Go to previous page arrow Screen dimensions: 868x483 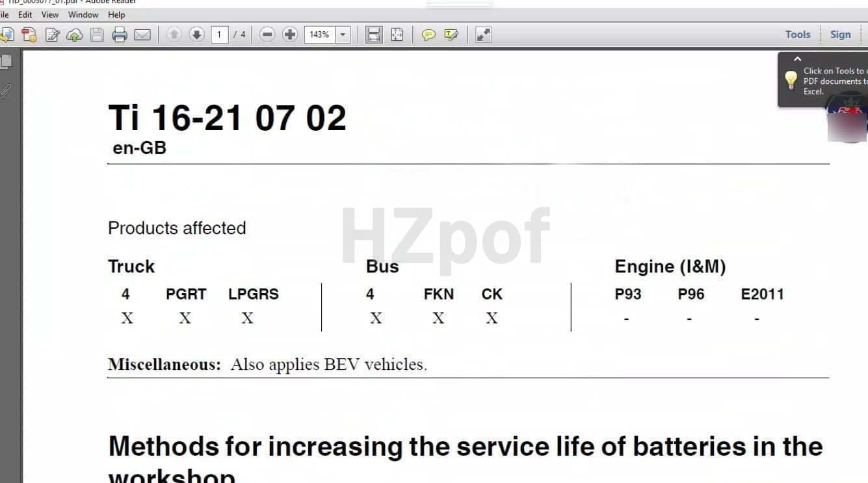pyautogui.click(x=174, y=34)
